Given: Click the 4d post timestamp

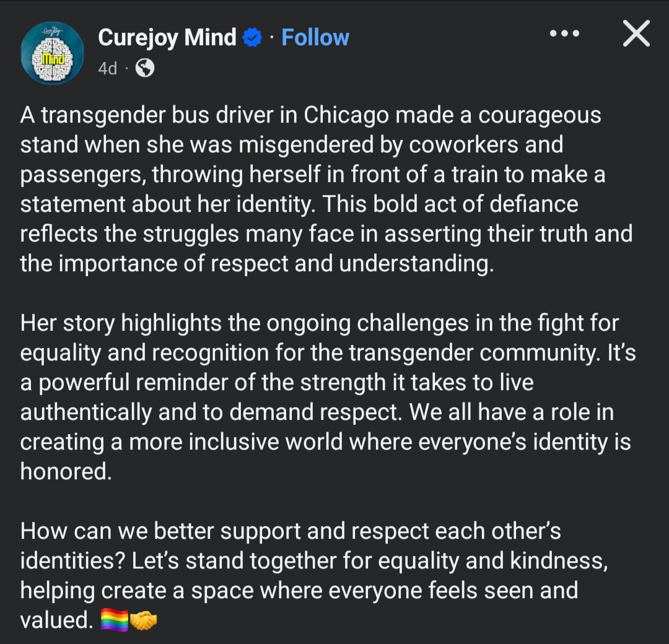Looking at the screenshot, I should tap(107, 69).
